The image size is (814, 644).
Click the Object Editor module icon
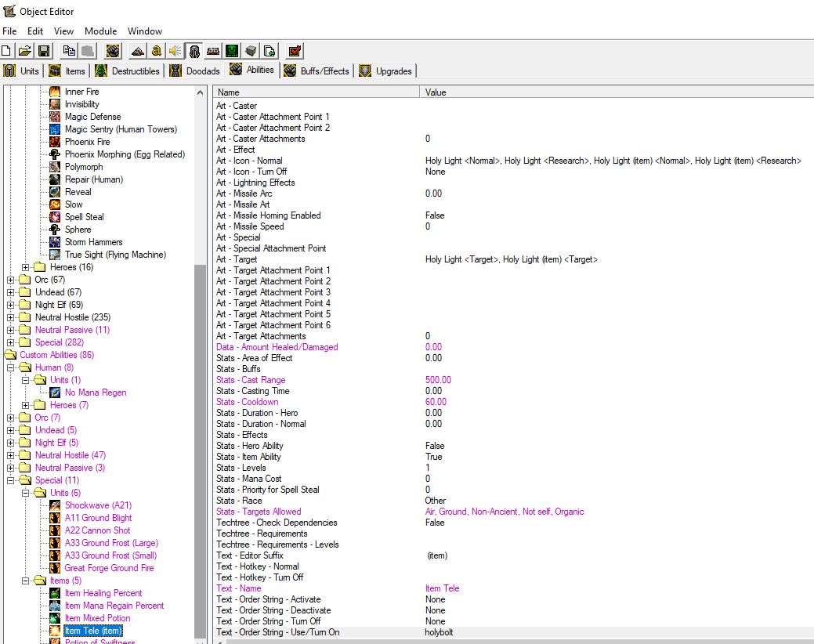[x=194, y=51]
